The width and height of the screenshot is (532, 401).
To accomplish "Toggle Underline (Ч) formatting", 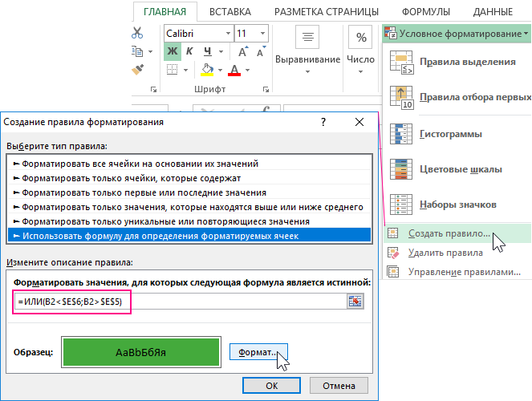I will pyautogui.click(x=208, y=51).
